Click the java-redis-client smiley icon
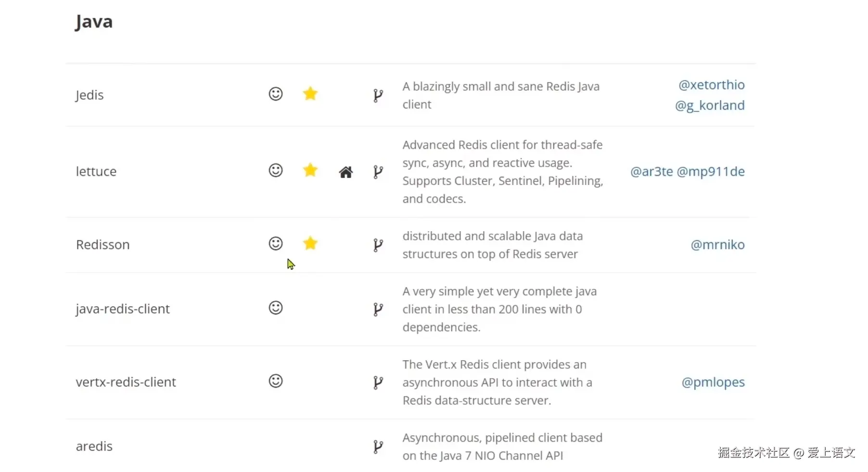868x472 pixels. tap(276, 308)
